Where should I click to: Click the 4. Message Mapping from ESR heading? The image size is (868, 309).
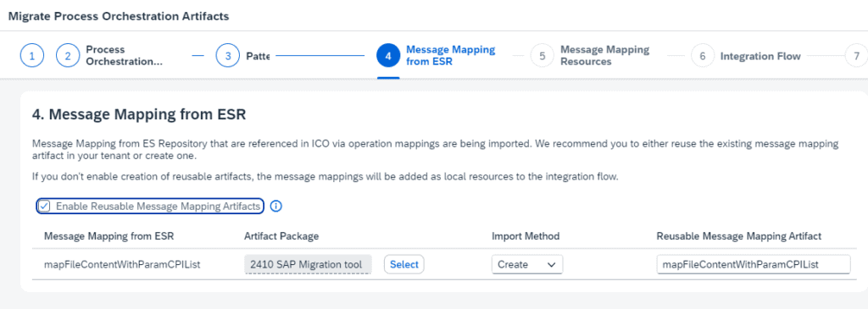[x=139, y=115]
